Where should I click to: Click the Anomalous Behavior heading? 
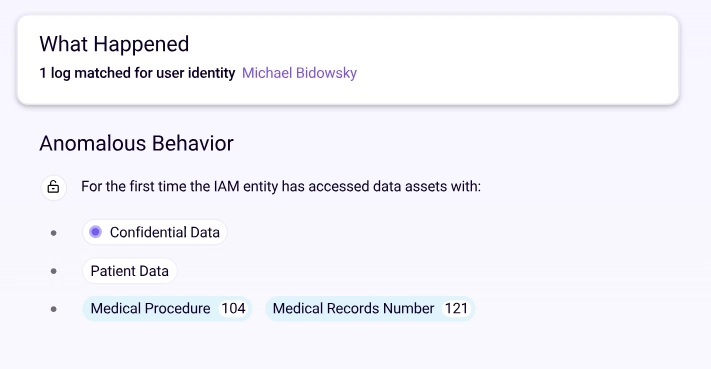pyautogui.click(x=136, y=143)
